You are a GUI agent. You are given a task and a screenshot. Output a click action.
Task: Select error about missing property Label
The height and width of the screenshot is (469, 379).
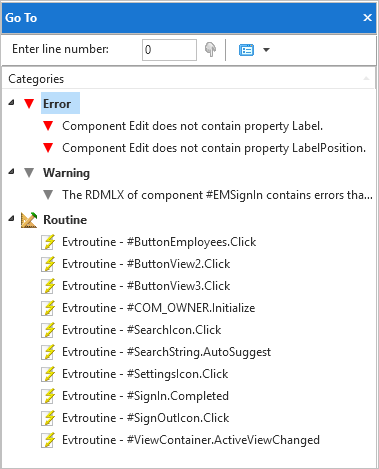coord(192,126)
